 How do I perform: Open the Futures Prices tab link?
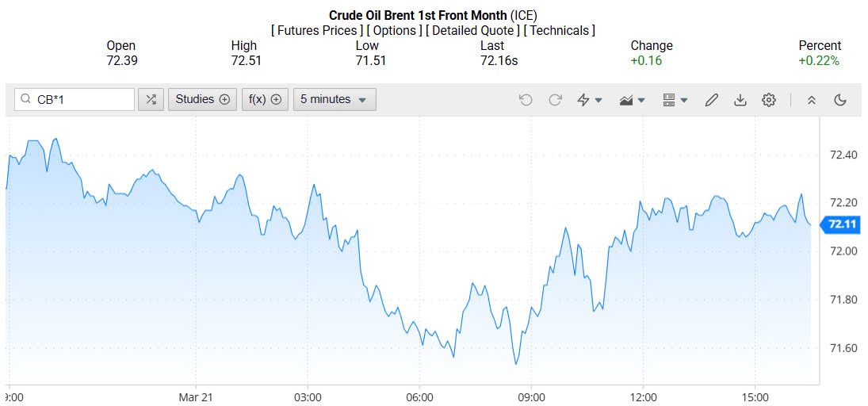(x=316, y=30)
